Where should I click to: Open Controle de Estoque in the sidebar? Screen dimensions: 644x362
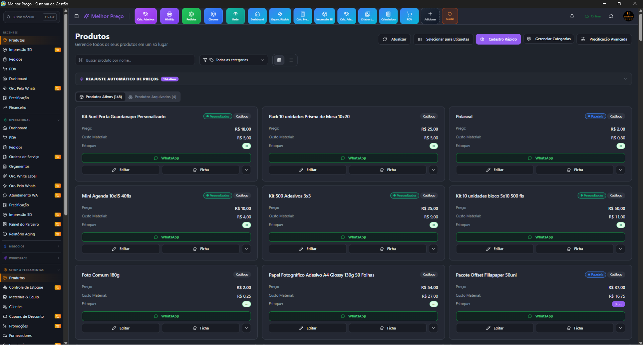32,288
